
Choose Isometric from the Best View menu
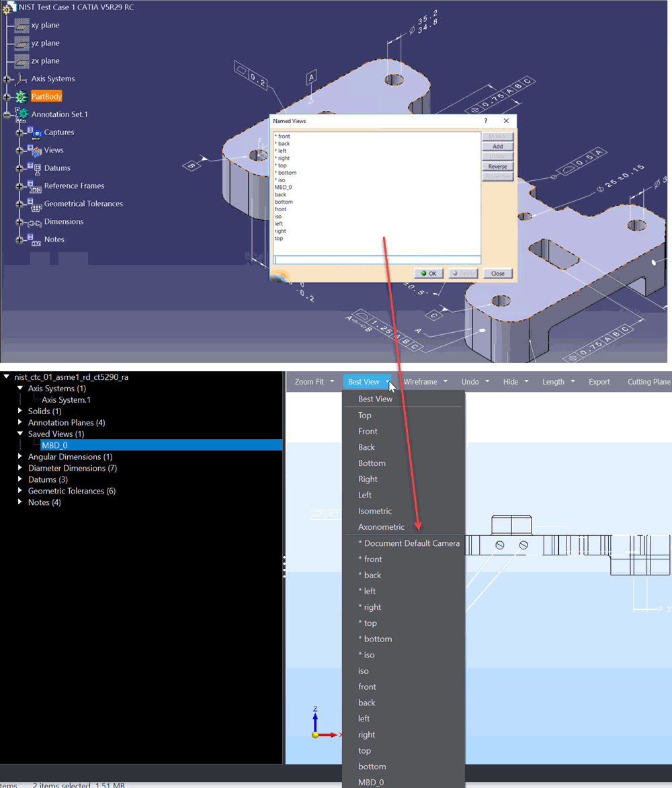tap(374, 510)
